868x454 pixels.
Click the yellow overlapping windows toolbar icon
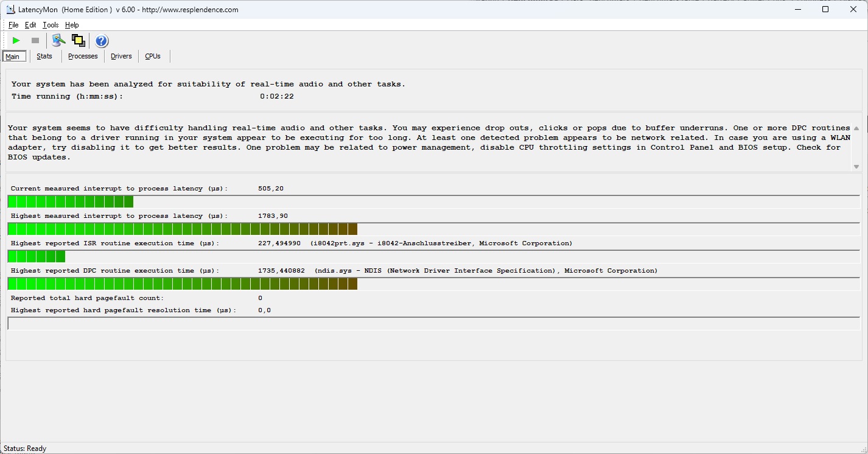(78, 41)
